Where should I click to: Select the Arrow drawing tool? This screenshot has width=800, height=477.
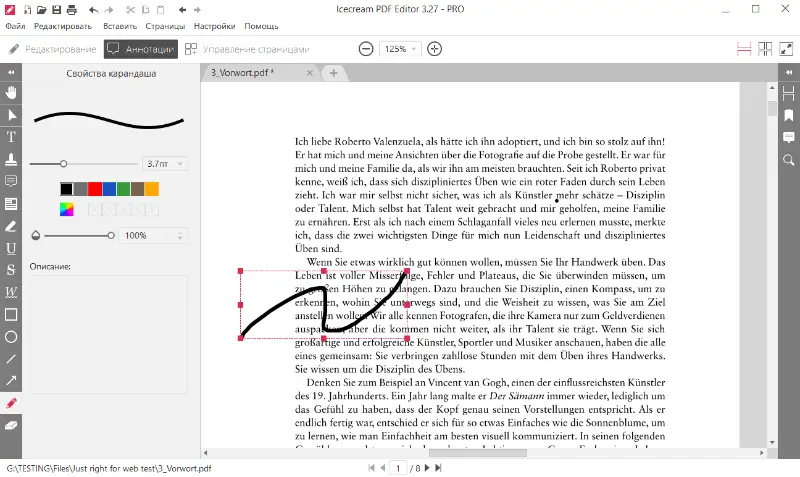11,381
